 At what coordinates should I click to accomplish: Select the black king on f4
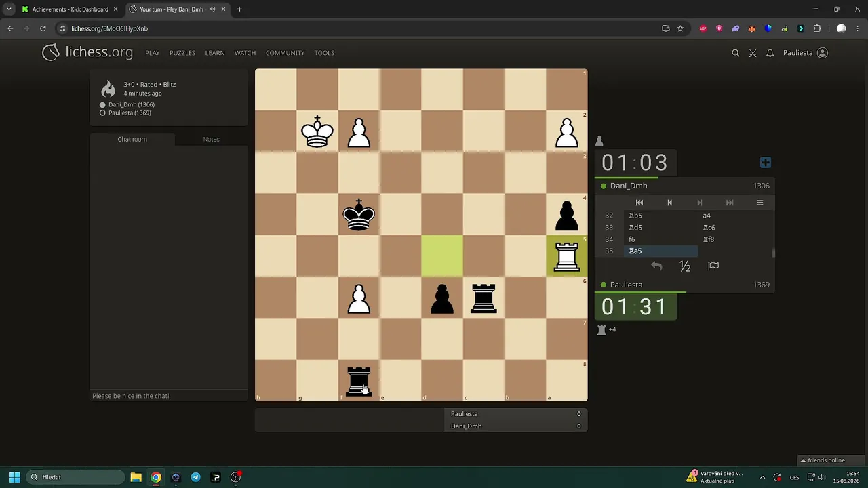click(x=359, y=215)
